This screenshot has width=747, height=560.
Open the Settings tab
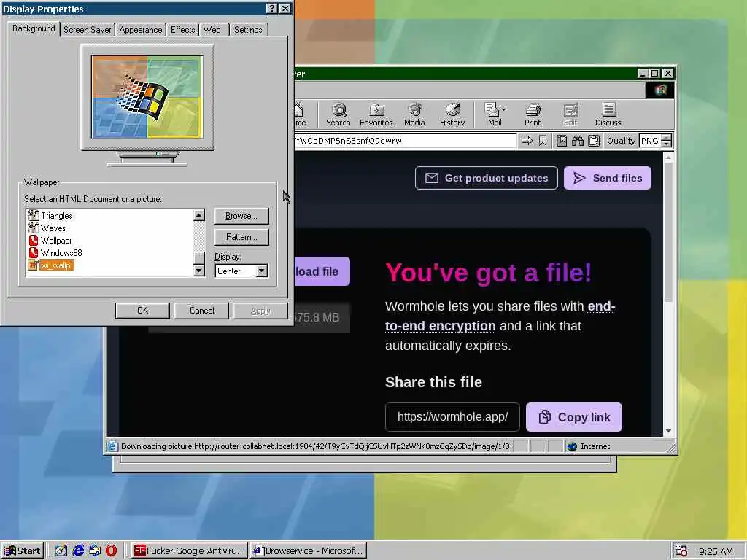(248, 29)
